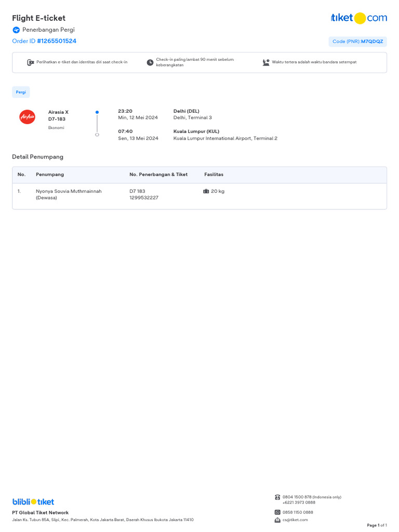The height and width of the screenshot is (532, 399).
Task: Click the blibli tiket footer logo
Action: point(33,501)
